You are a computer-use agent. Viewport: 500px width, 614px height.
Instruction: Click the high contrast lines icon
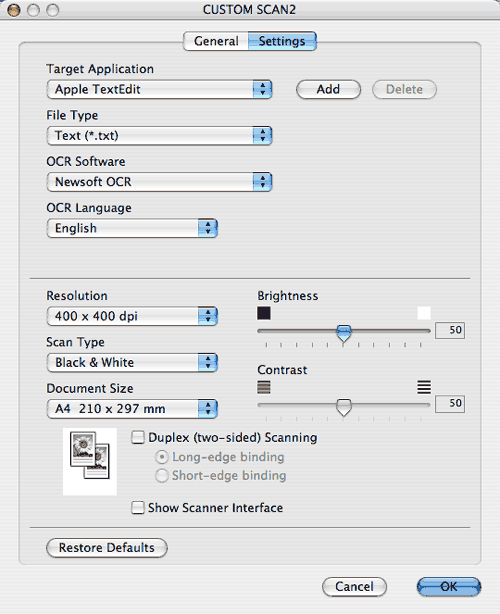tap(424, 387)
